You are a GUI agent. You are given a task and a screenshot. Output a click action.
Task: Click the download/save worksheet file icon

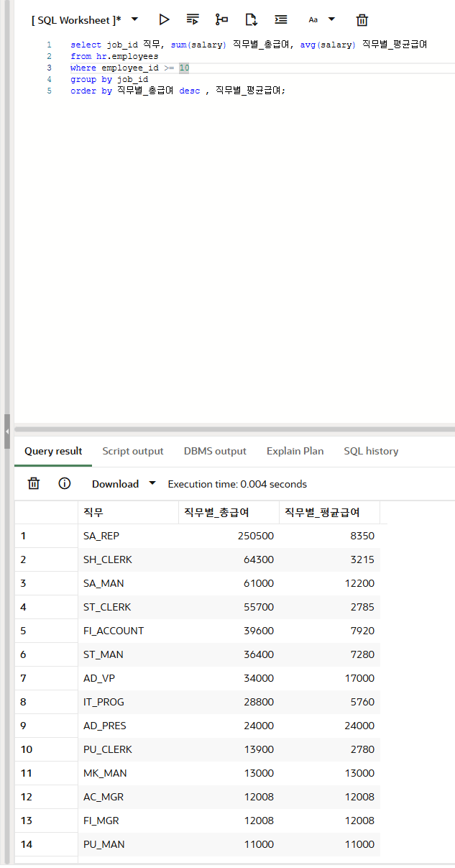pos(251,19)
